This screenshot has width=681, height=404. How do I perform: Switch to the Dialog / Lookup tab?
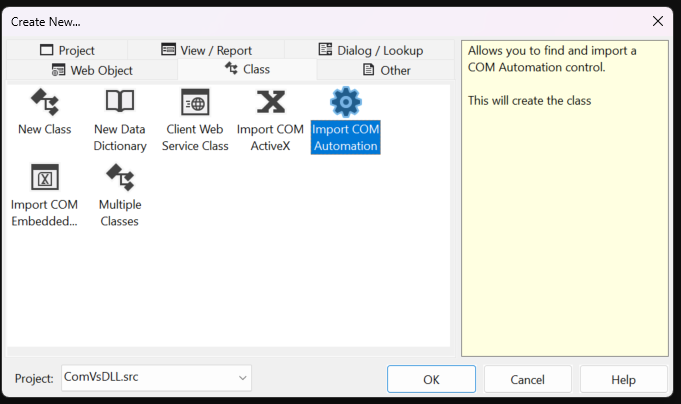pyautogui.click(x=370, y=50)
